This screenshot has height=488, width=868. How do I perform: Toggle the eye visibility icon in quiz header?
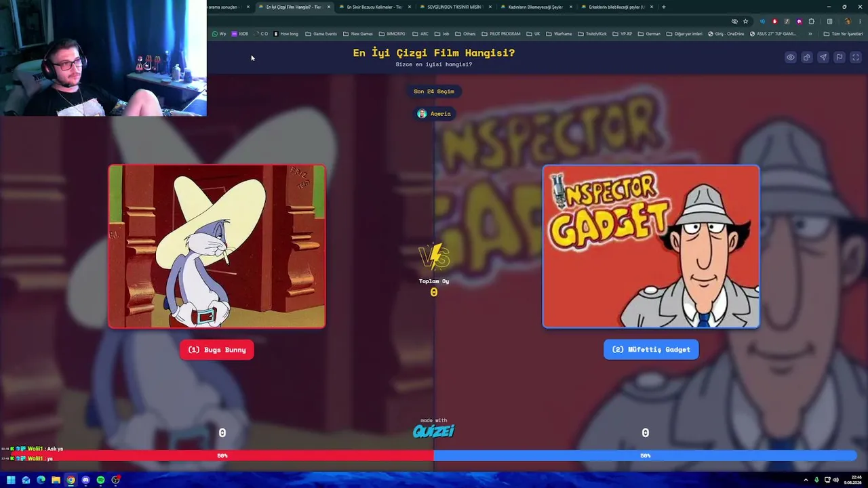tap(791, 58)
